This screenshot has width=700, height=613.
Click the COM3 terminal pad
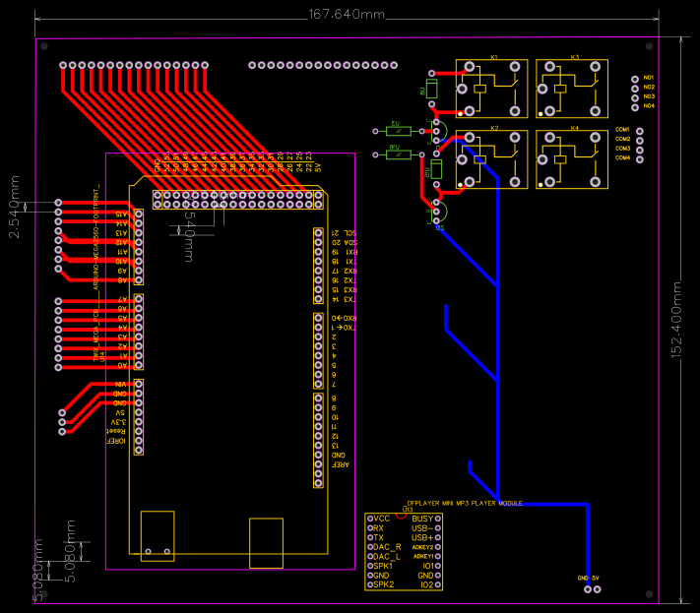(640, 150)
